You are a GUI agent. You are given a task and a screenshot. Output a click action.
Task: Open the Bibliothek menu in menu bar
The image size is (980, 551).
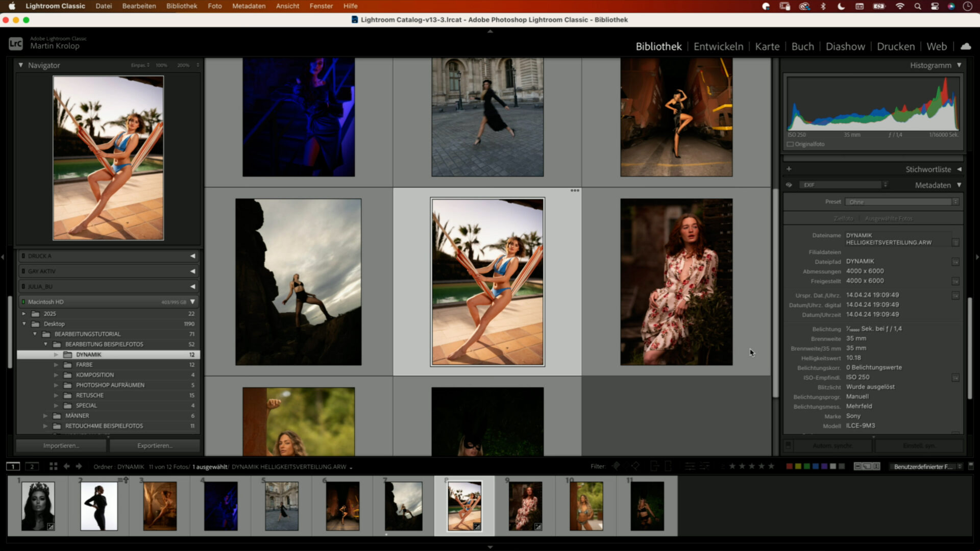point(182,6)
